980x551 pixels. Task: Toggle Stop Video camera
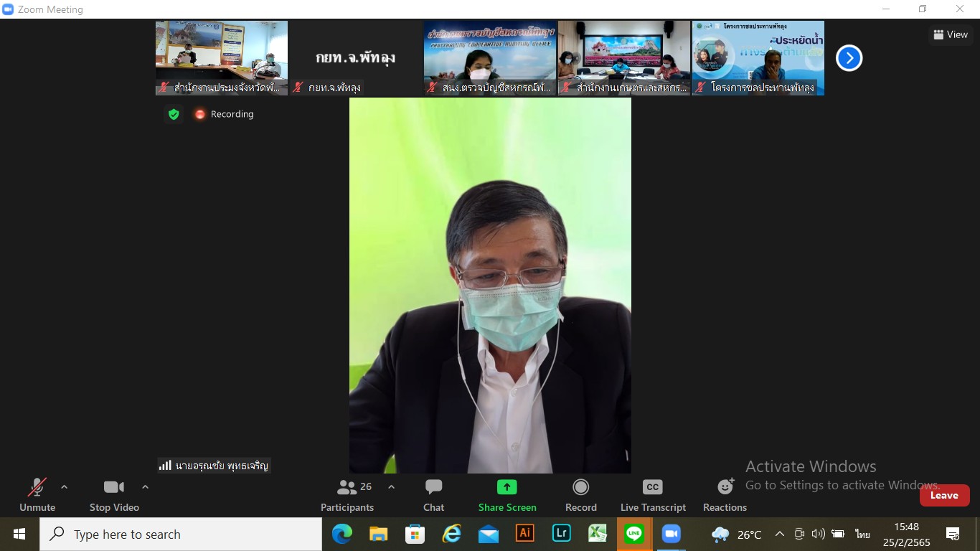114,495
